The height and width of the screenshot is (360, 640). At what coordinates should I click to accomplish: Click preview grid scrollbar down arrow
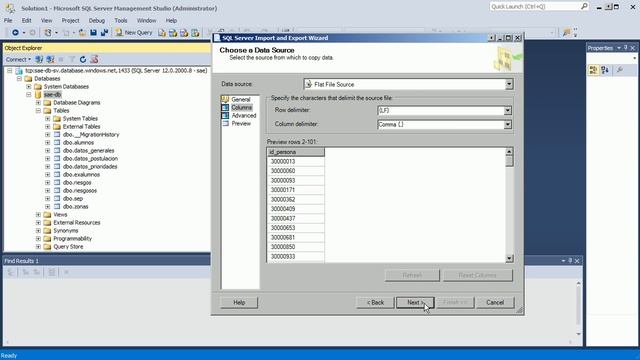[509, 258]
